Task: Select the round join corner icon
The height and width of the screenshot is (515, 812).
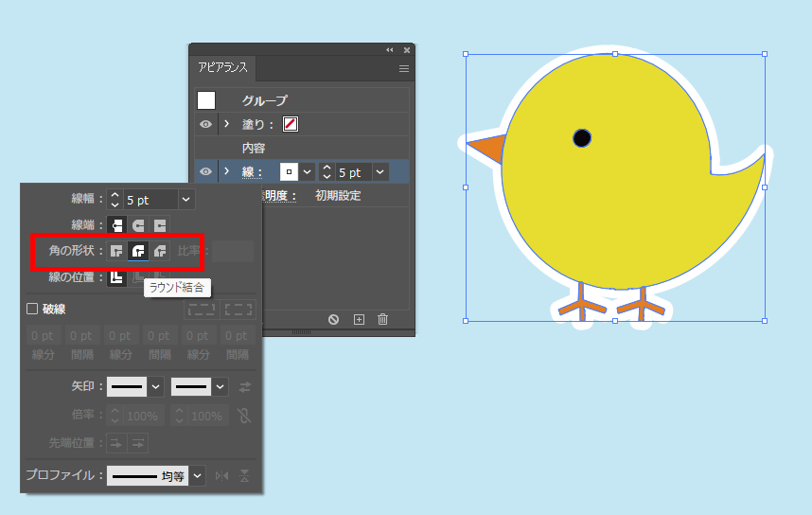Action: coord(138,251)
